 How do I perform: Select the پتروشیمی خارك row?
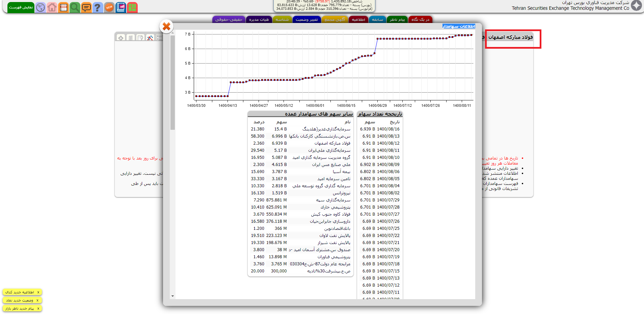point(300,207)
